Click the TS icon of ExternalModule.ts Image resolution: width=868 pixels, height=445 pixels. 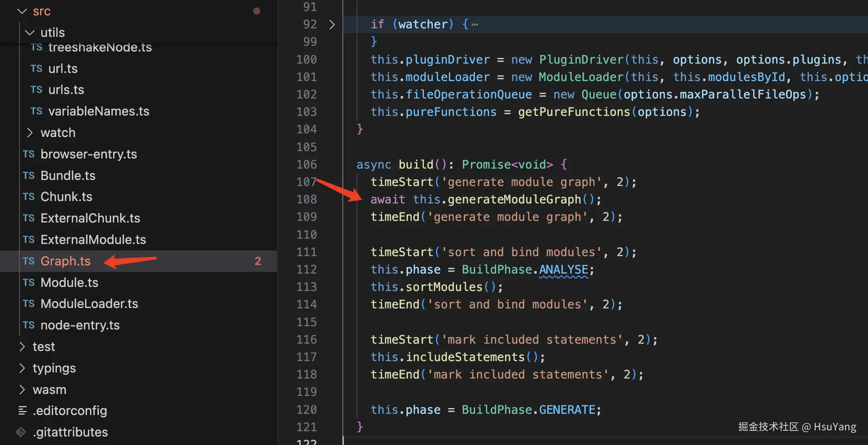[x=29, y=240]
